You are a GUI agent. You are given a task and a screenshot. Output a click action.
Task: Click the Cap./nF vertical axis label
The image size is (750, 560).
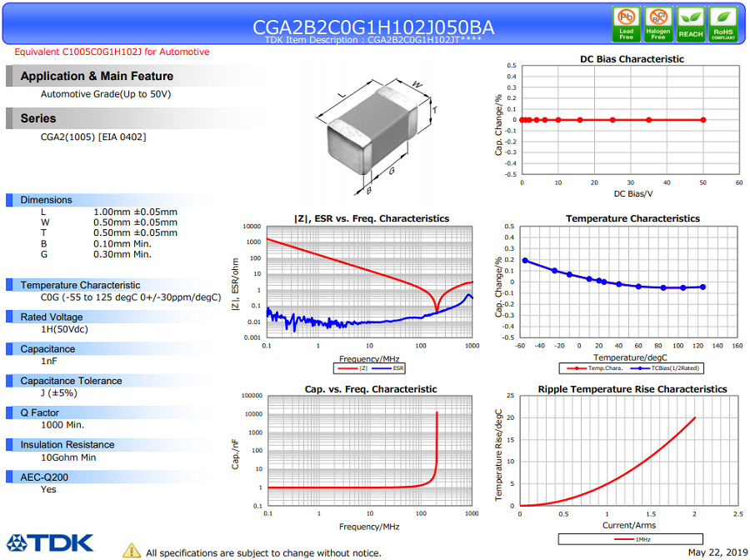235,454
